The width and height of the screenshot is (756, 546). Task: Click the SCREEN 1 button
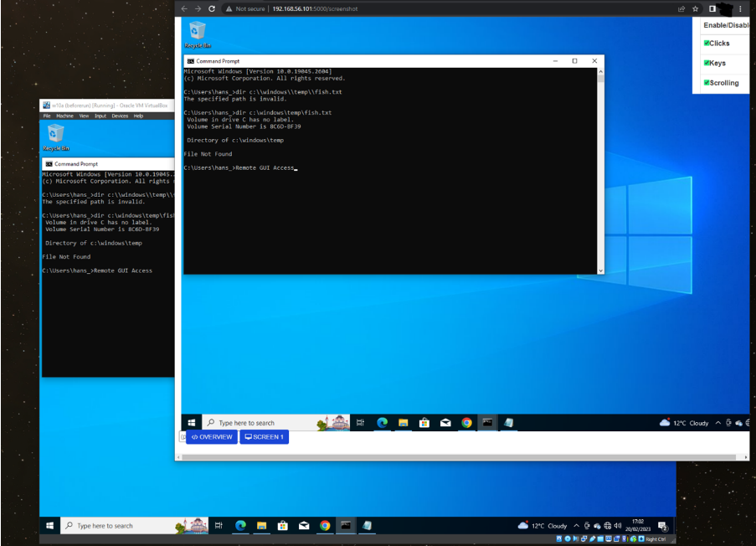pyautogui.click(x=264, y=437)
